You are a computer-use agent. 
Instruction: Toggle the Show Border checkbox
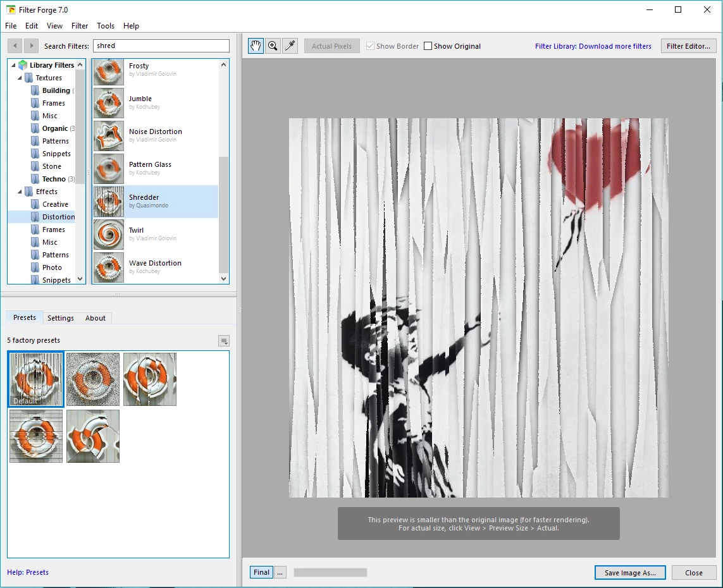[370, 46]
